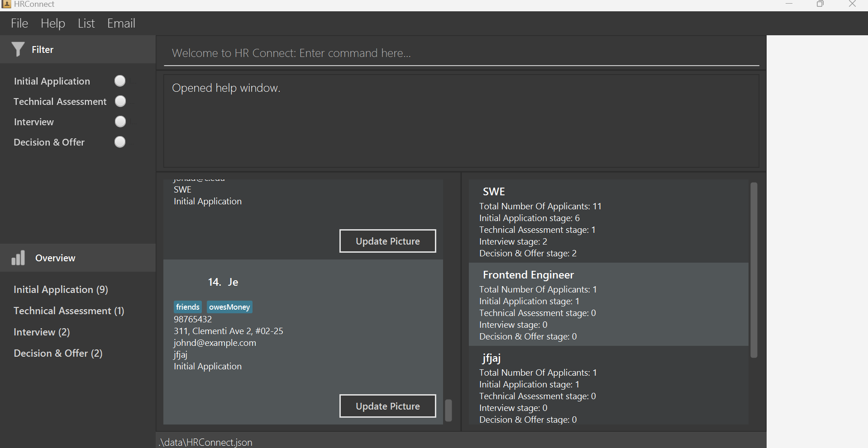Click the Initial Application filter label
868x448 pixels.
pyautogui.click(x=52, y=81)
